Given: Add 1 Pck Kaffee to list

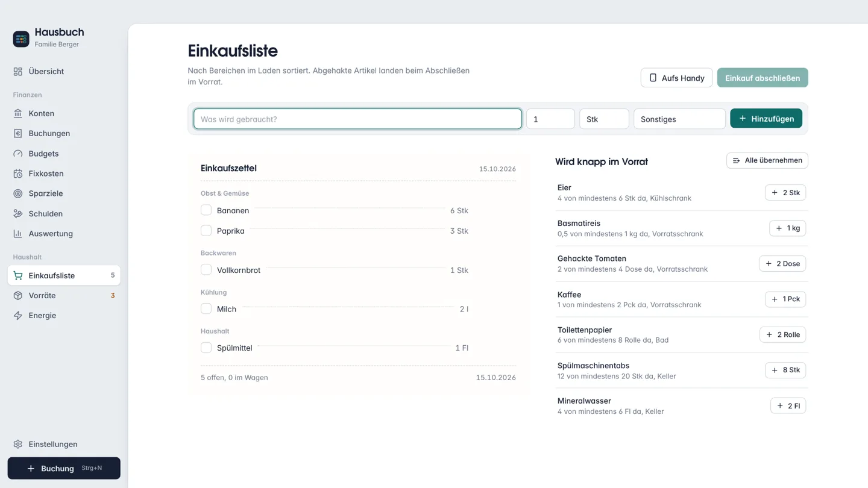Looking at the screenshot, I should tap(785, 299).
